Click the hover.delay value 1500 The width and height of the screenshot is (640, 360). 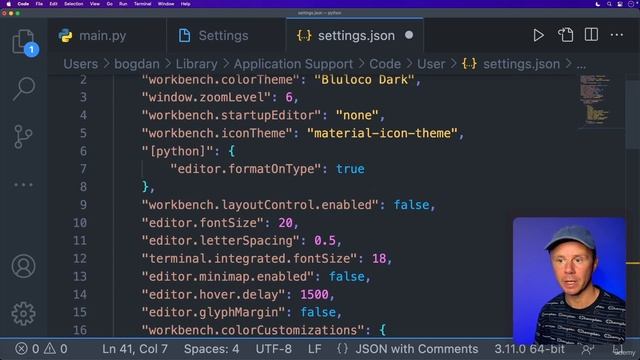(314, 294)
